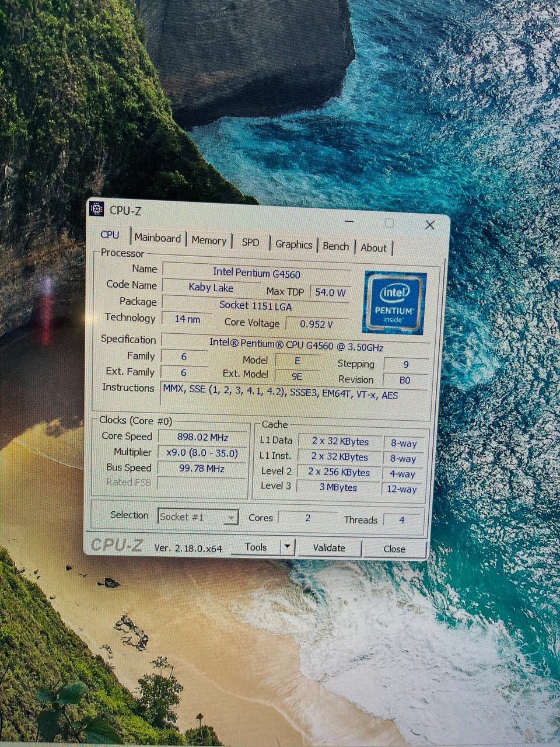Expand the Tools dropdown arrow
Image resolution: width=560 pixels, height=747 pixels.
[x=287, y=547]
